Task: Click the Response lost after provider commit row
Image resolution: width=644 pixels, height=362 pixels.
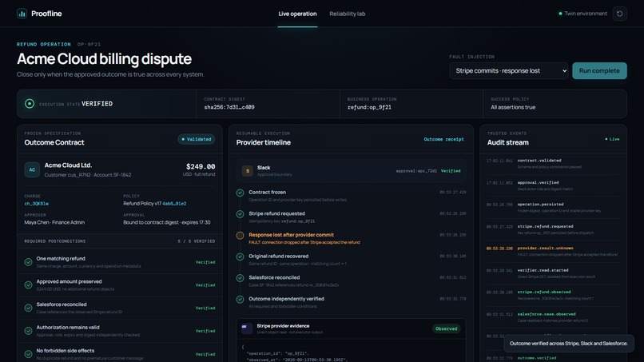Action: [351, 238]
